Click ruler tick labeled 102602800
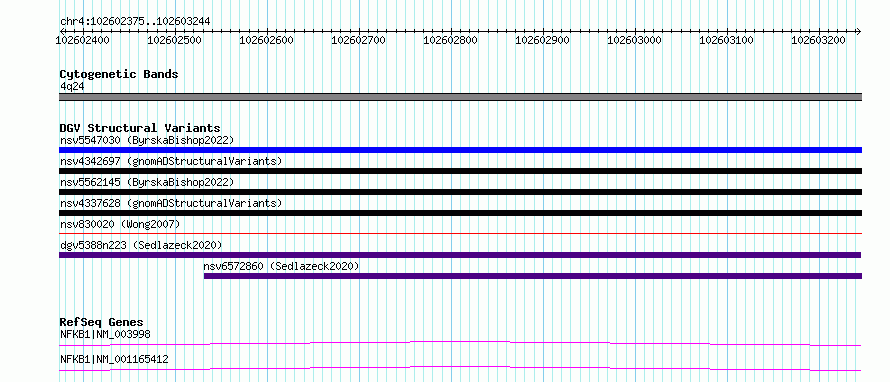 click(x=451, y=40)
